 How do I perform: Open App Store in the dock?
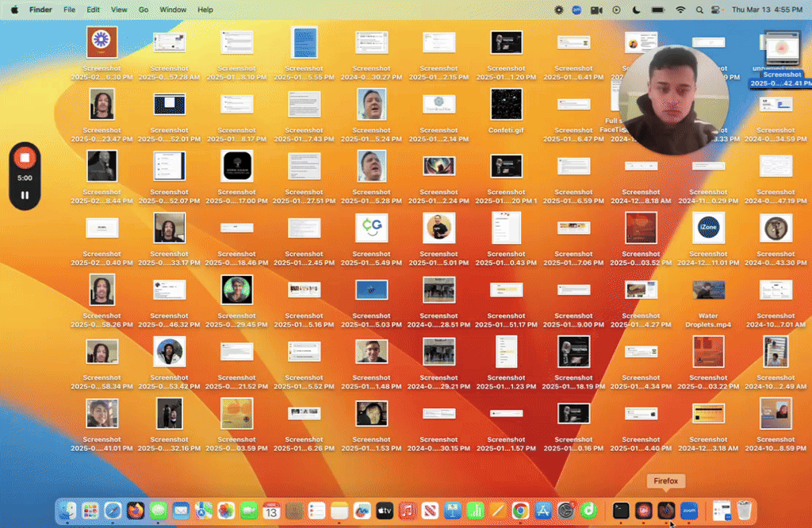click(543, 511)
